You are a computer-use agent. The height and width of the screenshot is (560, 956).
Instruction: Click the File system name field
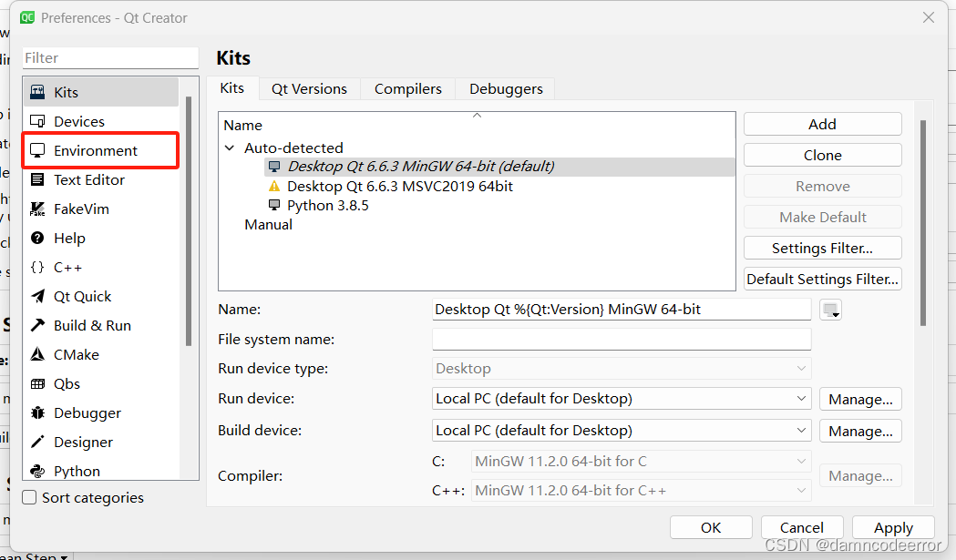coord(622,340)
